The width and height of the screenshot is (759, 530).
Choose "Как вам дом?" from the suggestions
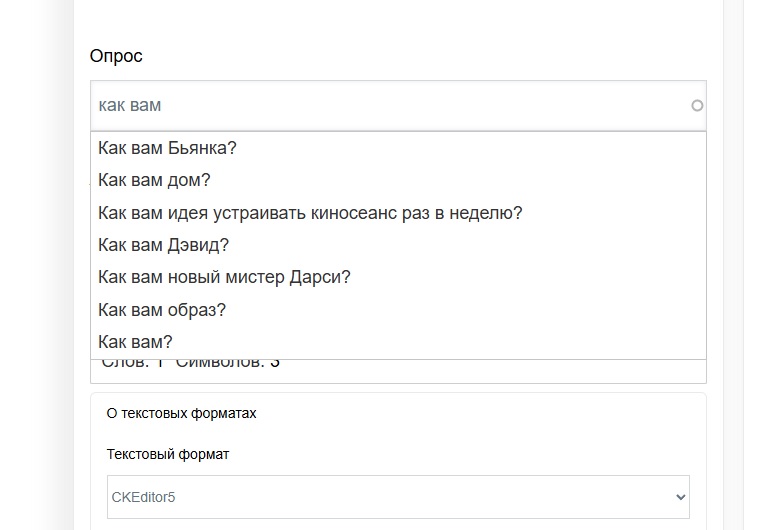click(154, 181)
